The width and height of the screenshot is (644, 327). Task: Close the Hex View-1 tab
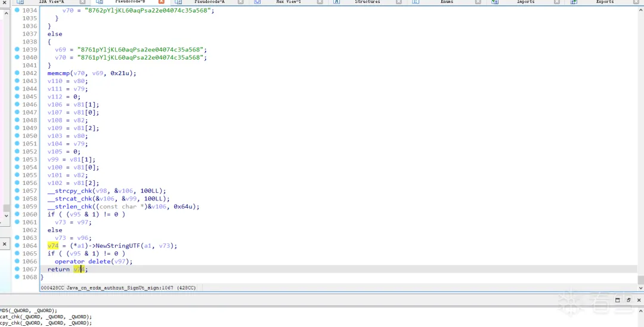[x=320, y=2]
